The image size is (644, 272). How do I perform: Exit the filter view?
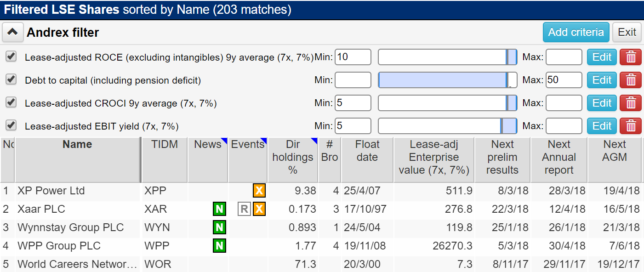click(x=627, y=32)
